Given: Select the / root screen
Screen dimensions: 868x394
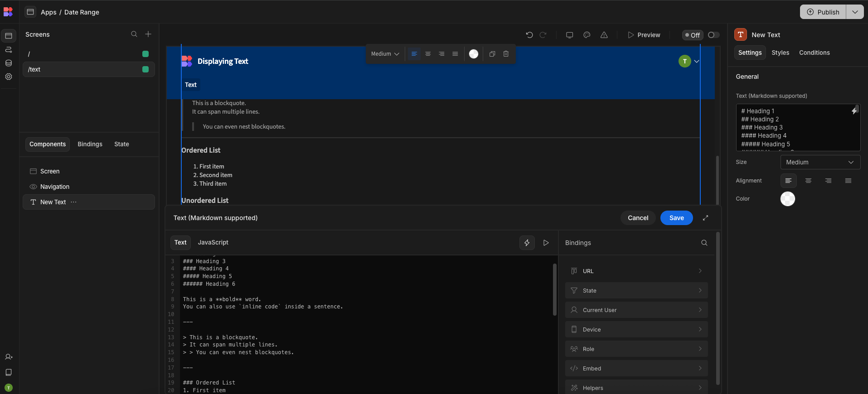Looking at the screenshot, I should point(89,54).
